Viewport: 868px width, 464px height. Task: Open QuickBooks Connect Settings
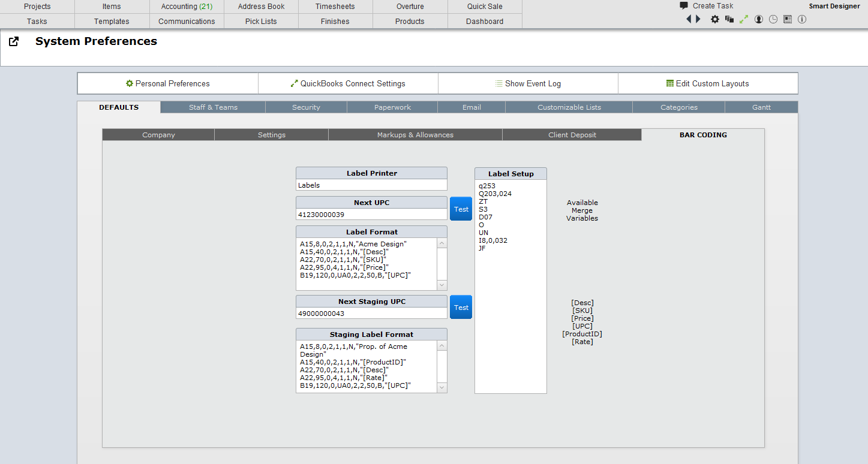[348, 83]
